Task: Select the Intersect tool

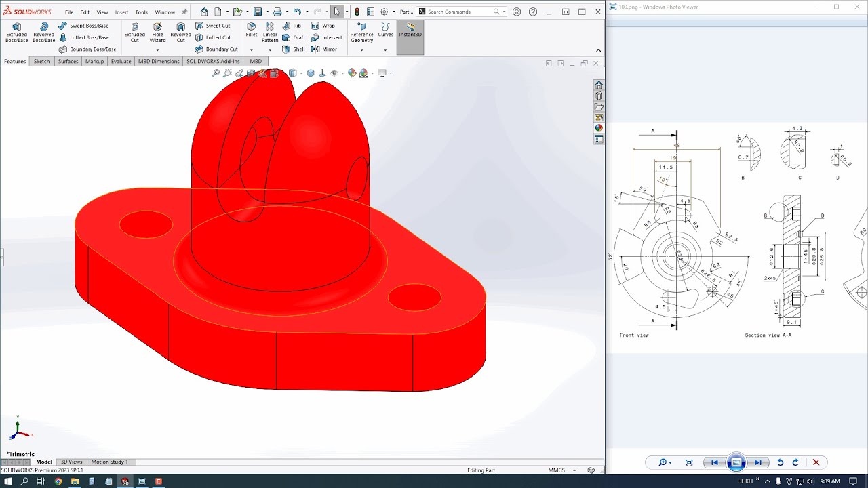Action: [x=326, y=37]
